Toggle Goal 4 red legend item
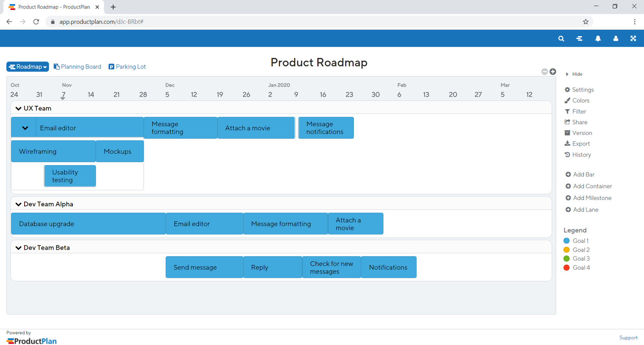This screenshot has width=644, height=345. click(581, 268)
